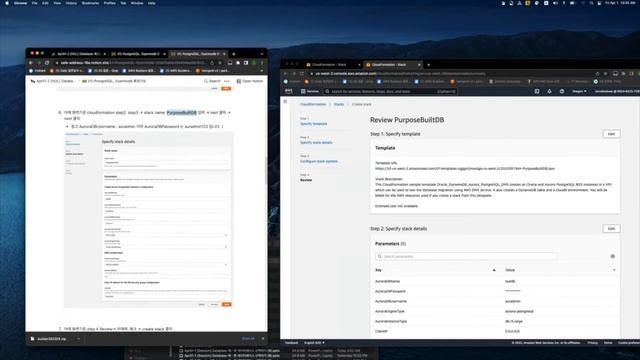Click the address bar in the AWS console browser window

click(449, 73)
